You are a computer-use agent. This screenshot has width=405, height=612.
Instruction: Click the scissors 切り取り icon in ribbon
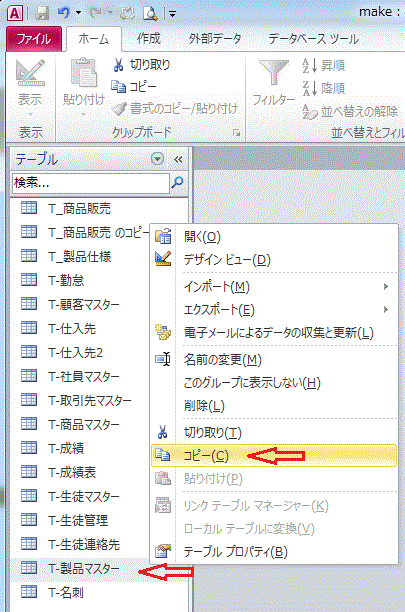coord(118,65)
